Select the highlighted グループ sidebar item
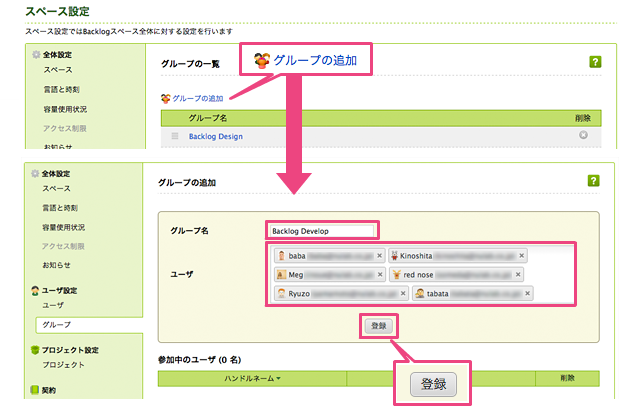 point(89,325)
